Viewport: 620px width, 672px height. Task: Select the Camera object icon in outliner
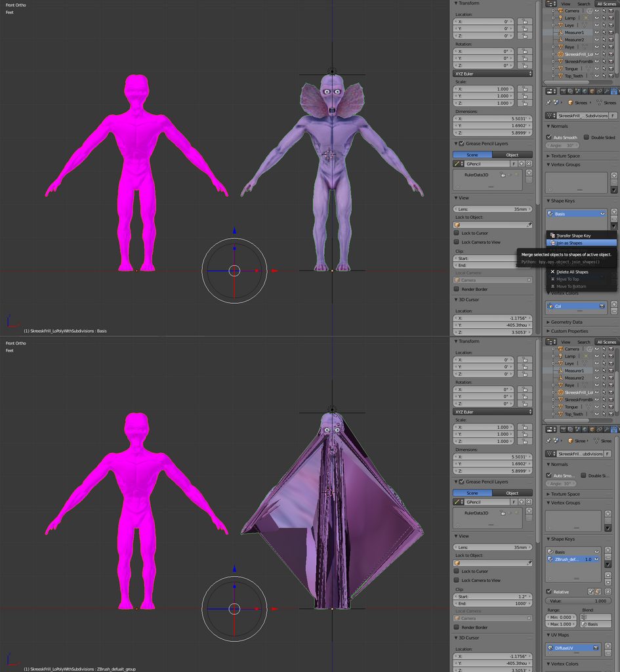561,10
